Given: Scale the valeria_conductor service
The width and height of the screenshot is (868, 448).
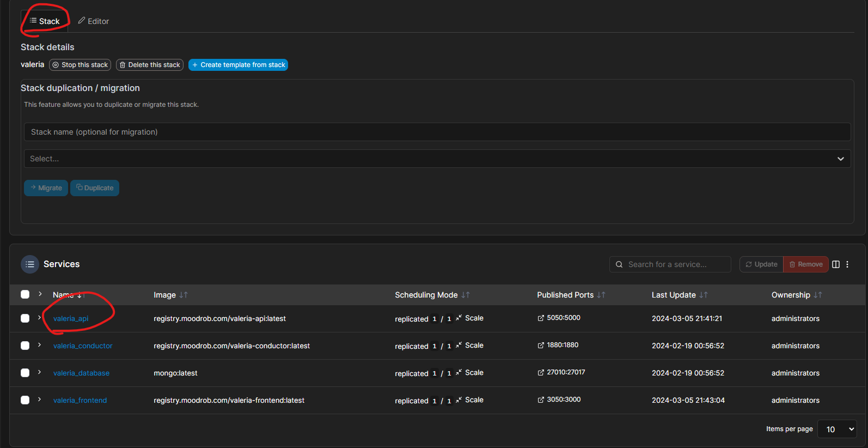Looking at the screenshot, I should point(470,346).
